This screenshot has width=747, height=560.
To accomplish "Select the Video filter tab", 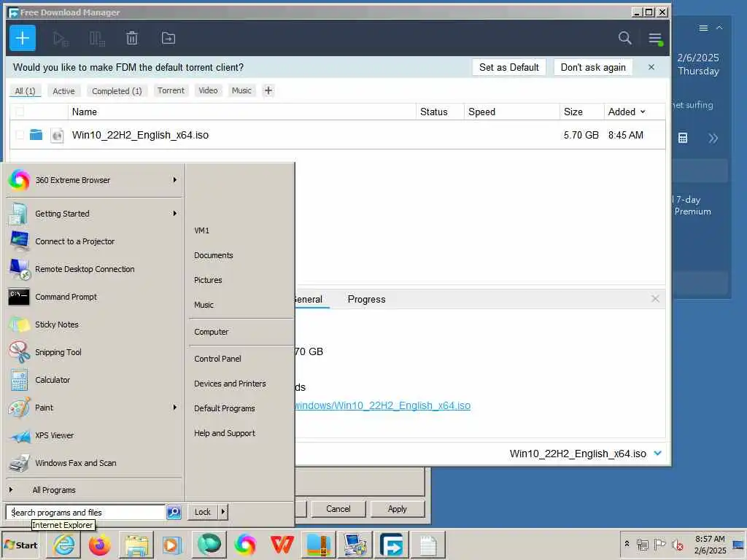I will (x=208, y=90).
